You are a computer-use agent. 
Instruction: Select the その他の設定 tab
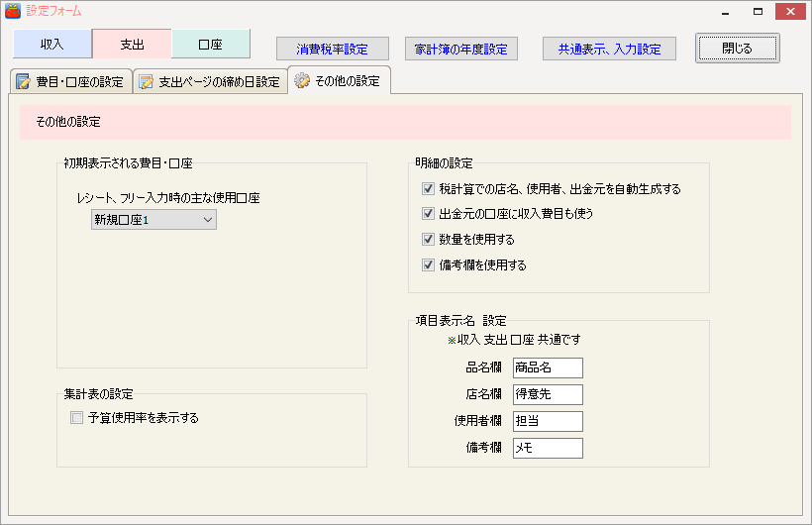click(x=340, y=81)
